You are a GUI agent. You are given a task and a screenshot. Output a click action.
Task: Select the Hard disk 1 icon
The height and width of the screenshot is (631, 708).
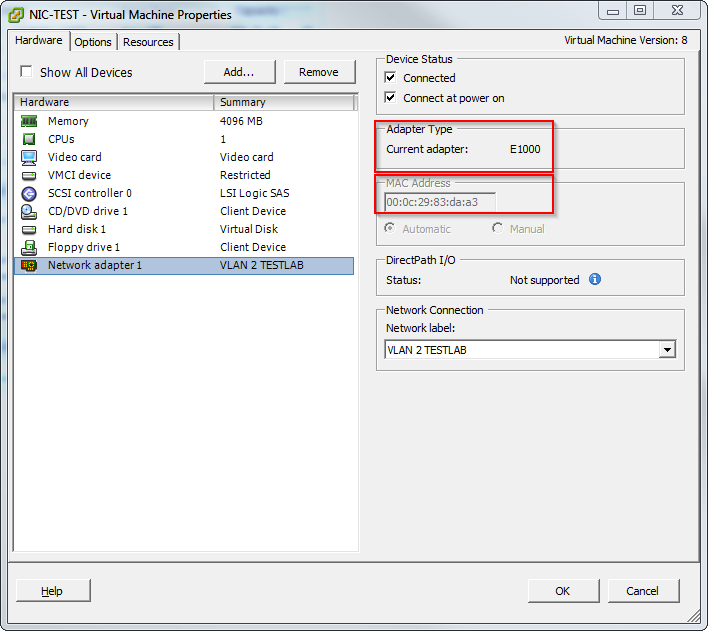tap(29, 229)
